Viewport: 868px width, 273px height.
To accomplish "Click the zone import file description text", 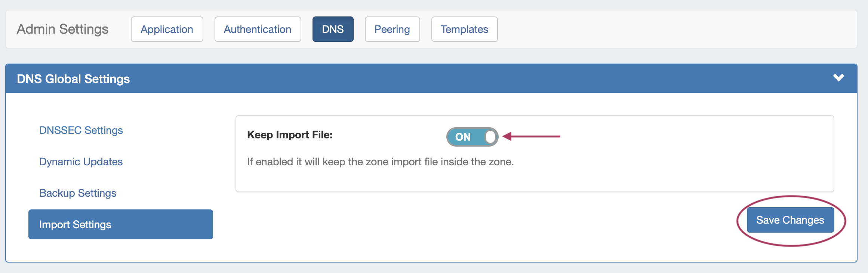I will pyautogui.click(x=380, y=162).
